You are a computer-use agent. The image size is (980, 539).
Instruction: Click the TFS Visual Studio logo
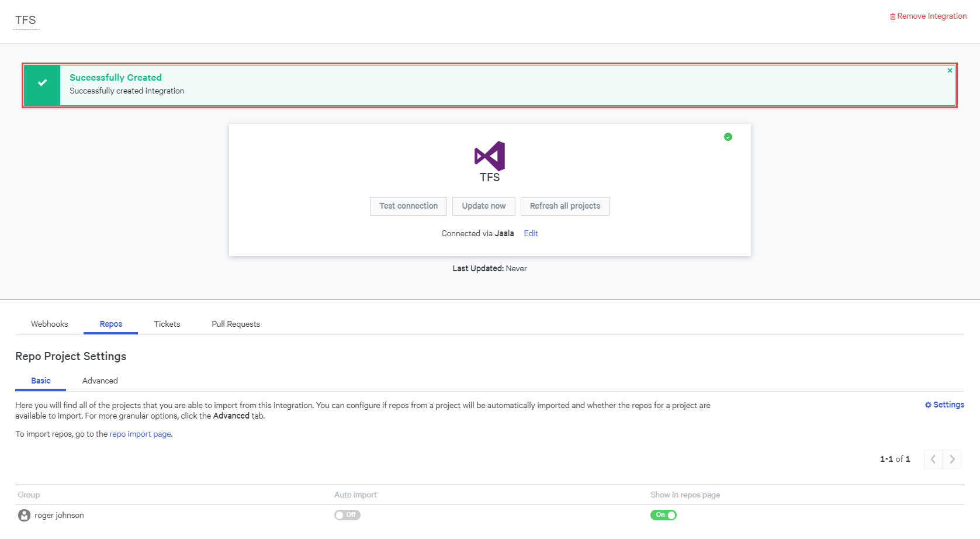pos(490,156)
